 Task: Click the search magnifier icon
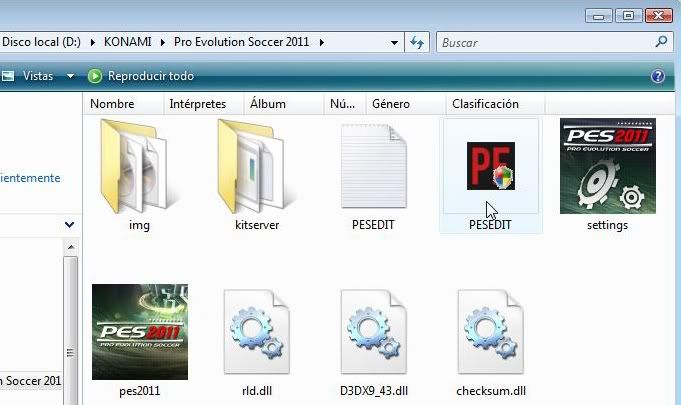[x=661, y=42]
